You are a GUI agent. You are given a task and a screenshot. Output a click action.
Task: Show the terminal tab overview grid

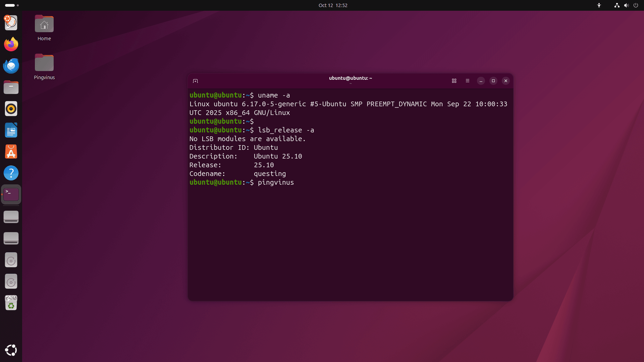(x=454, y=81)
